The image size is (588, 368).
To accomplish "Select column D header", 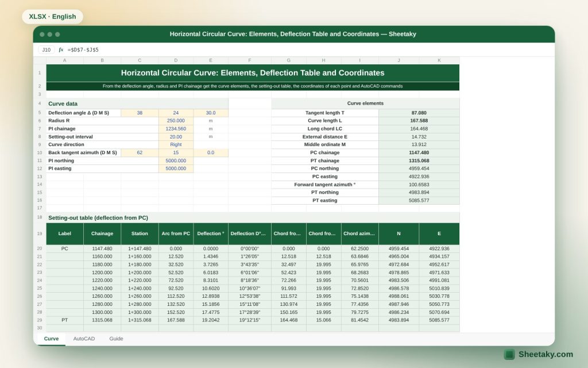I will pyautogui.click(x=176, y=60).
